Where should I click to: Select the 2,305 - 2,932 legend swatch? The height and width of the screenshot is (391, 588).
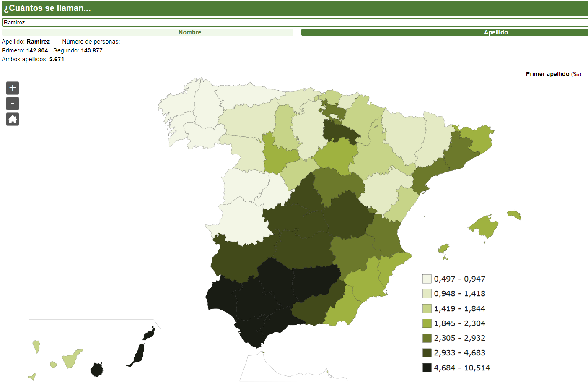(x=427, y=338)
